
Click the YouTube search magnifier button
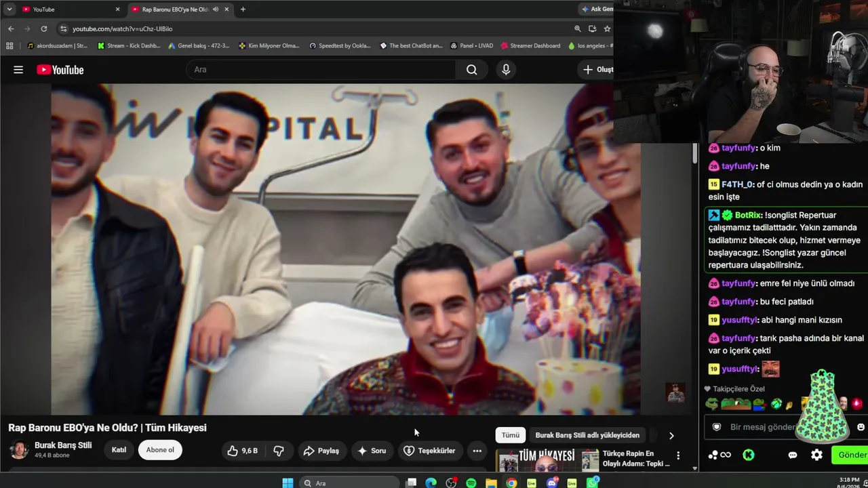(472, 70)
